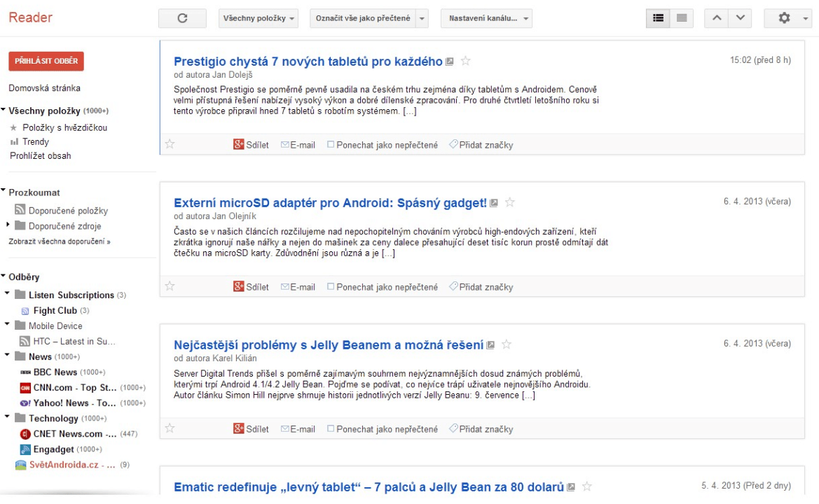The width and height of the screenshot is (819, 504).
Task: Expand the 'Doporučené zdroje' folder
Action: [x=8, y=225]
